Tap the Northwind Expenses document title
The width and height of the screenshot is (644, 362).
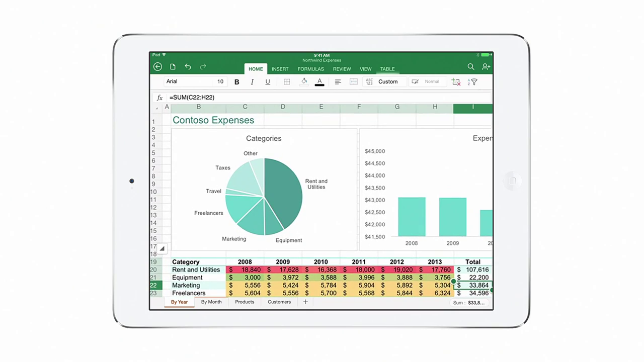[x=321, y=60]
